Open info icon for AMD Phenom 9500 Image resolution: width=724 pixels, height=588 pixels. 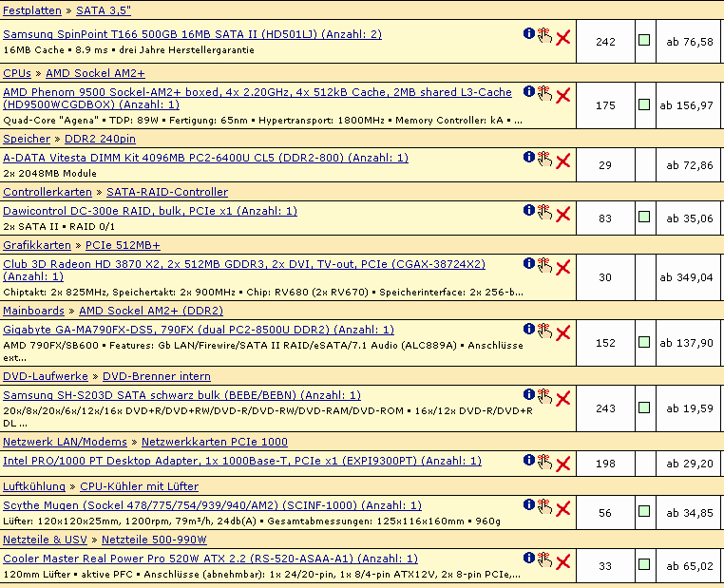pos(528,91)
